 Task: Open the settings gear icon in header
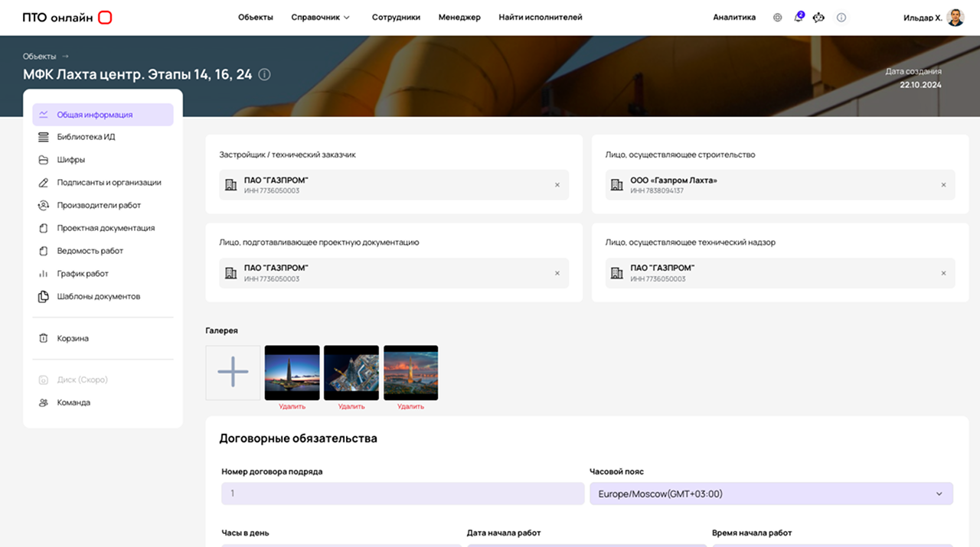[x=777, y=18]
